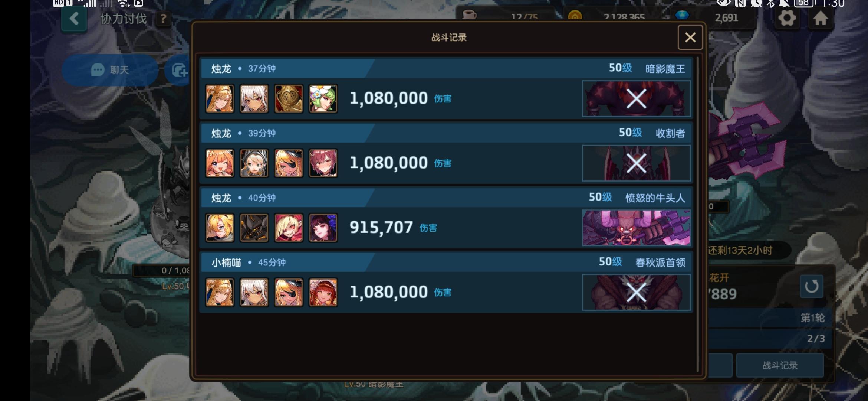Select the 愤怒的牛头人 boss thumbnail
Image resolution: width=868 pixels, height=401 pixels.
(636, 228)
